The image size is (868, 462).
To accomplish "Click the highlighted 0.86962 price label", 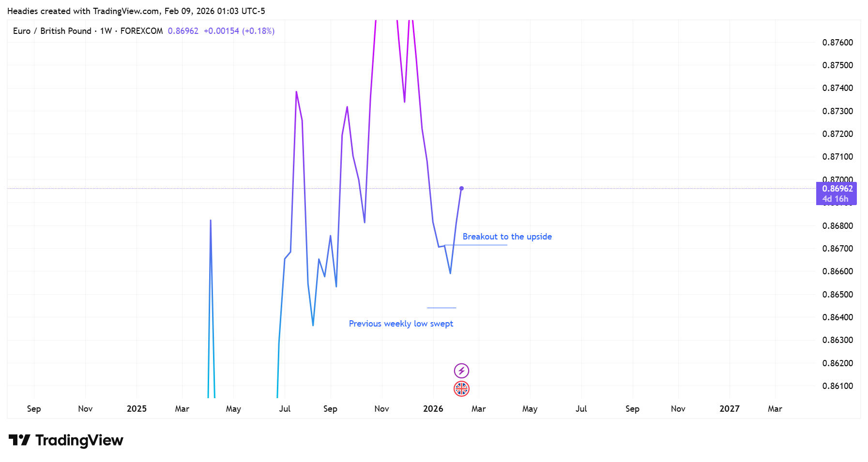I will point(837,189).
